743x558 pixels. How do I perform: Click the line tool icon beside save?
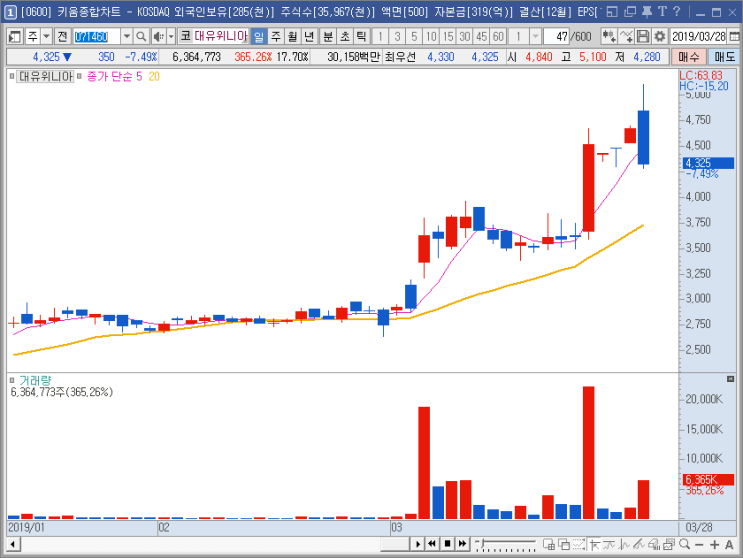626,36
